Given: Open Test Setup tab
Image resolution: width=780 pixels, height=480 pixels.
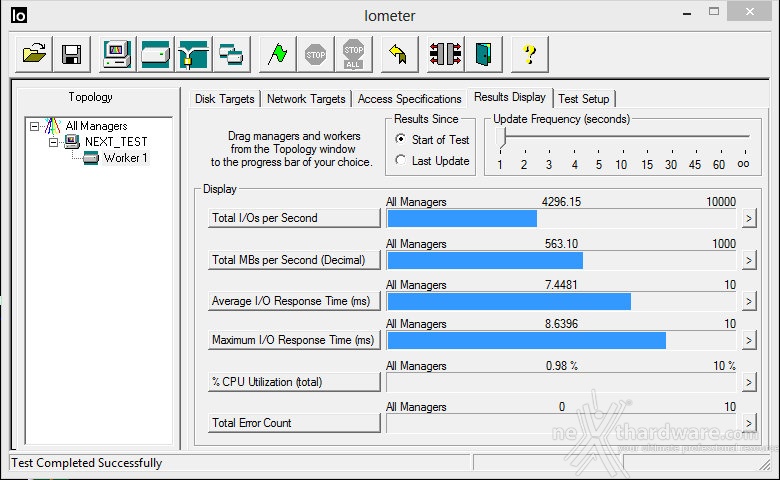Looking at the screenshot, I should pyautogui.click(x=584, y=98).
